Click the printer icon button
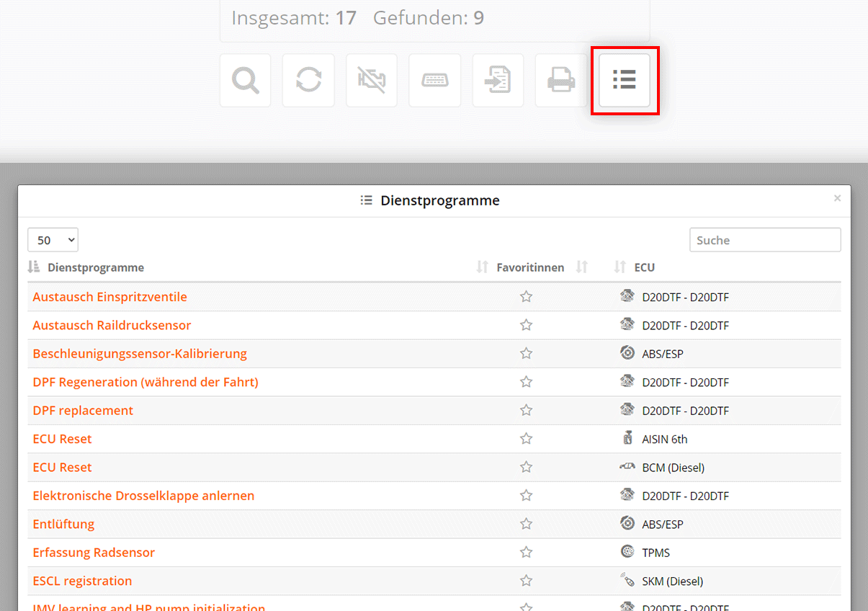 pos(561,81)
